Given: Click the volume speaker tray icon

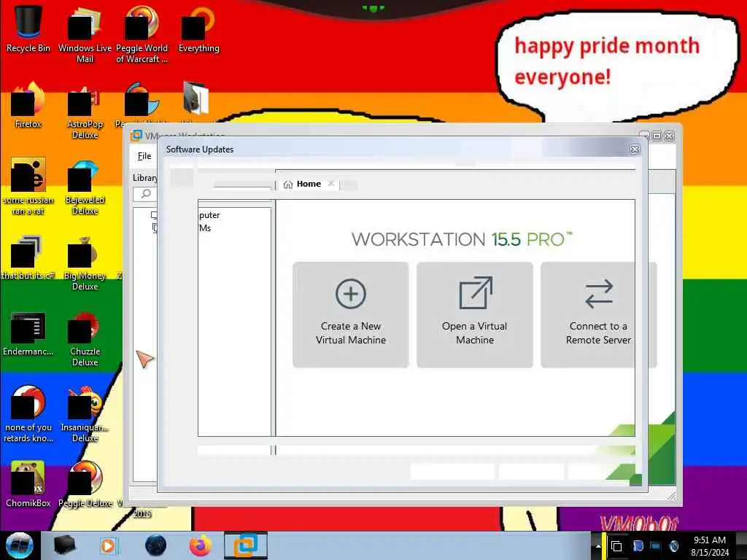Looking at the screenshot, I should 674,546.
